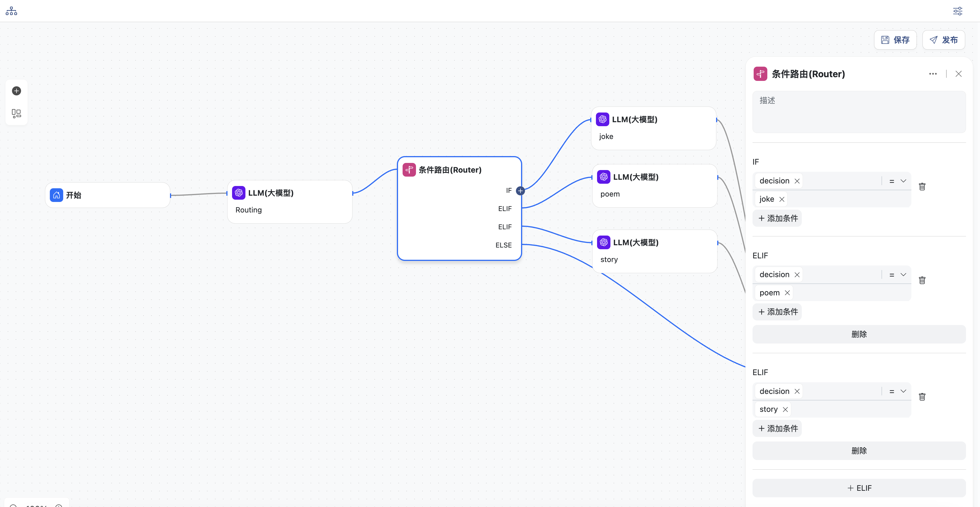Remove the decision variable from the story condition
The height and width of the screenshot is (507, 980).
[x=797, y=391]
